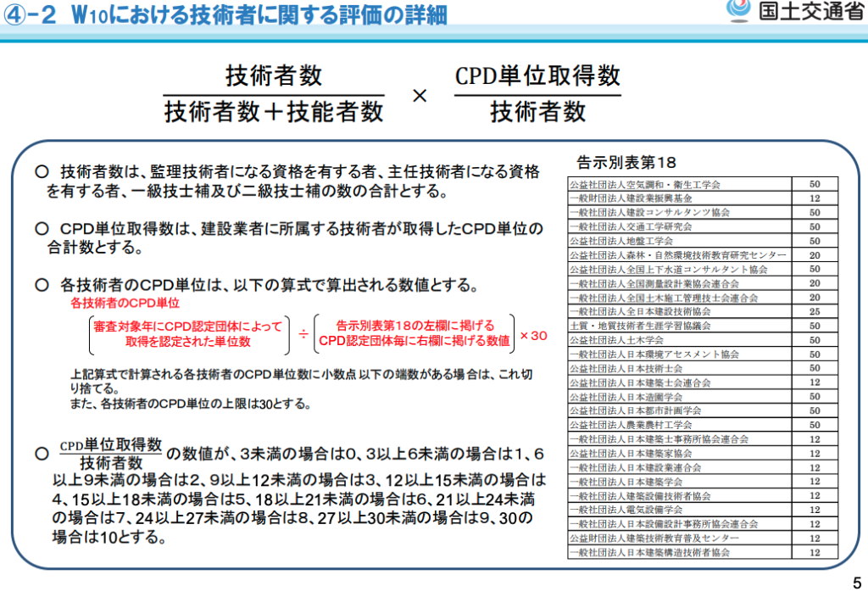Click the page number 5

pyautogui.click(x=855, y=583)
